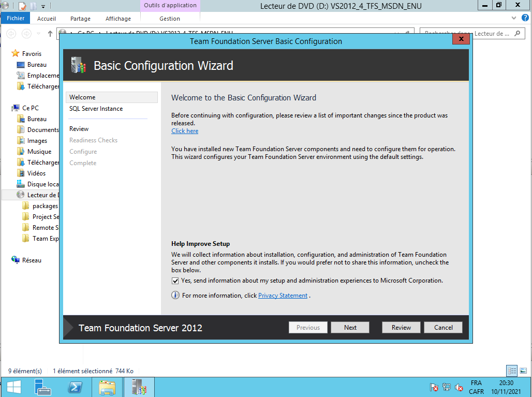Launch Server Manager from the taskbar
532x397 pixels.
(43, 387)
